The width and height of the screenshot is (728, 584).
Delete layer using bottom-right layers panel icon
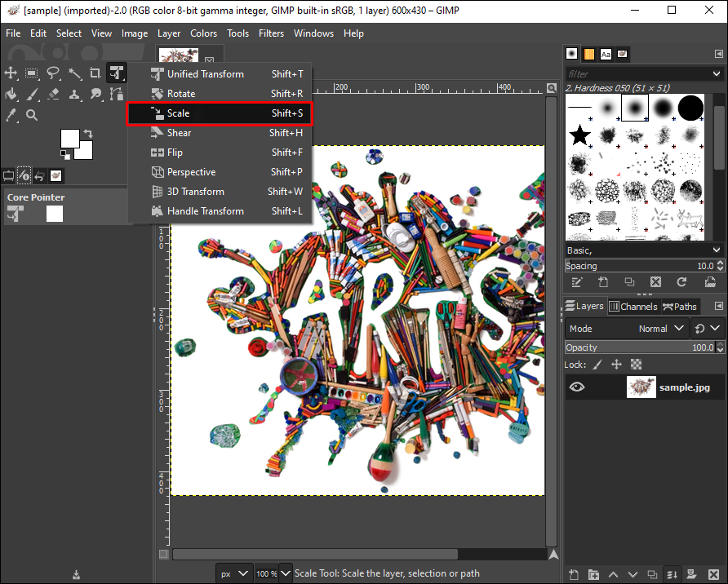click(x=715, y=575)
